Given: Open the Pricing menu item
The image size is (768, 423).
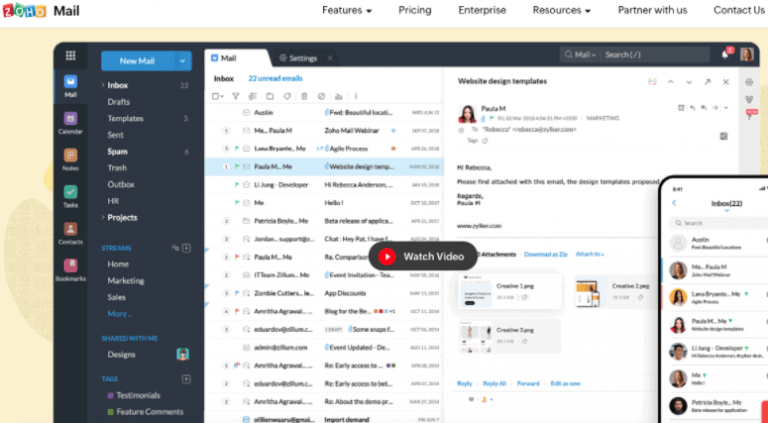Looking at the screenshot, I should click(415, 10).
